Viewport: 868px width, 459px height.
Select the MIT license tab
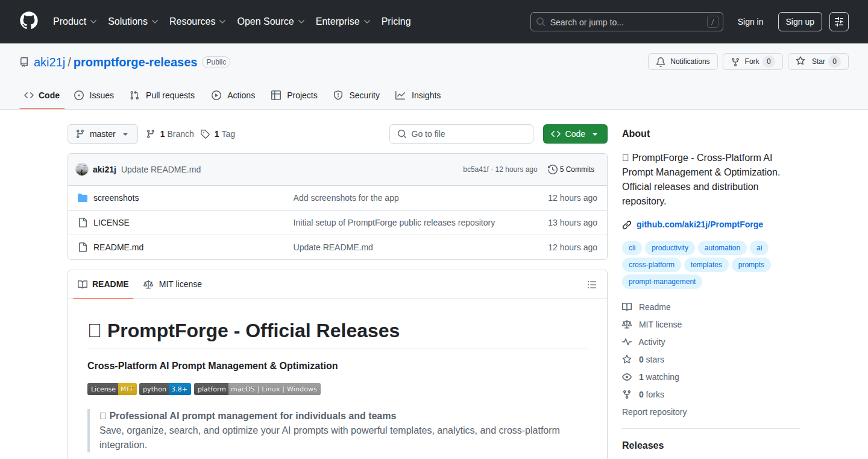[x=173, y=284]
